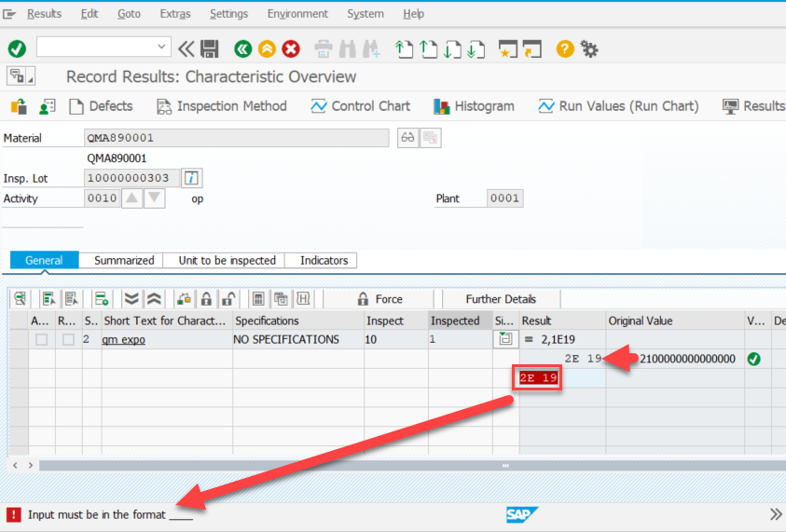Open Run Values (Run Chart)

(618, 106)
